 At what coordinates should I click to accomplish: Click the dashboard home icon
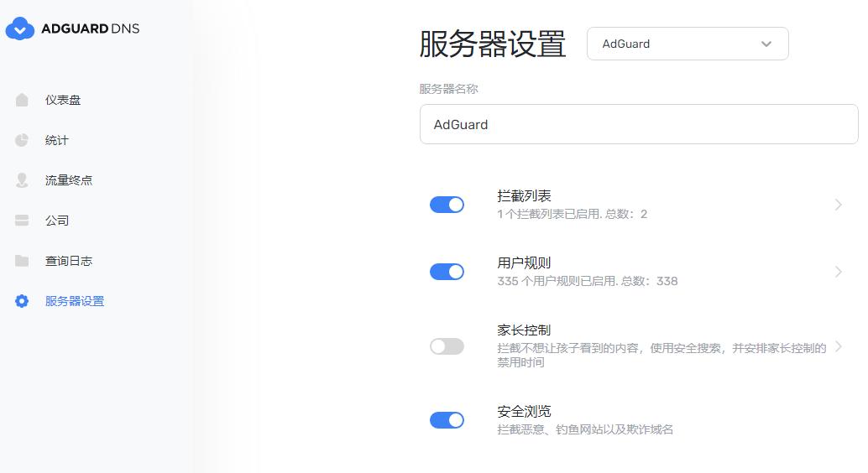[22, 100]
